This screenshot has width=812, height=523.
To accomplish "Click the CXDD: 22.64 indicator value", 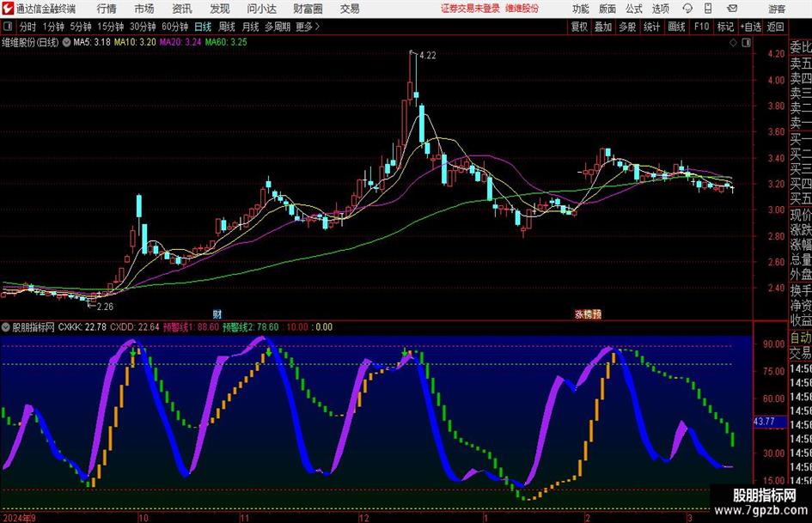I will tap(135, 327).
